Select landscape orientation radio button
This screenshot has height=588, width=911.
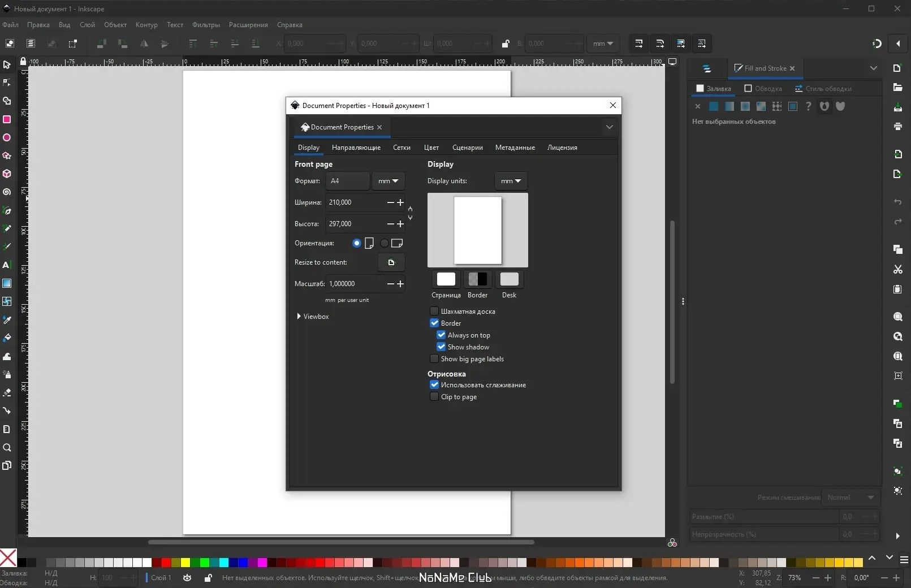click(x=385, y=243)
